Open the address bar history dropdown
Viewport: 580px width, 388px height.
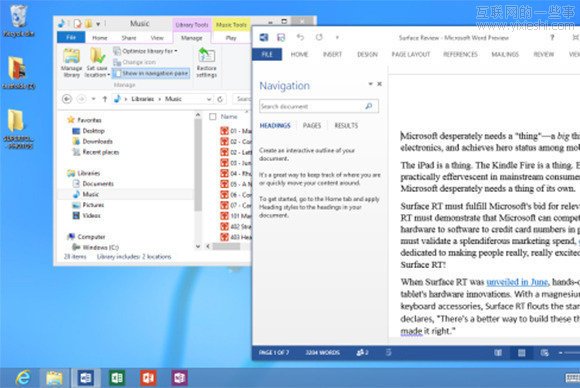click(209, 99)
